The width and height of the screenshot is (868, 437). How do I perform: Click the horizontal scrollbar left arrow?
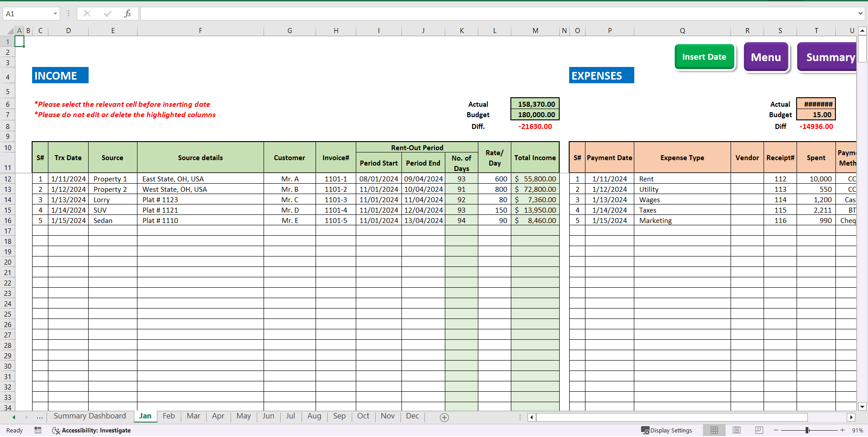tap(532, 417)
